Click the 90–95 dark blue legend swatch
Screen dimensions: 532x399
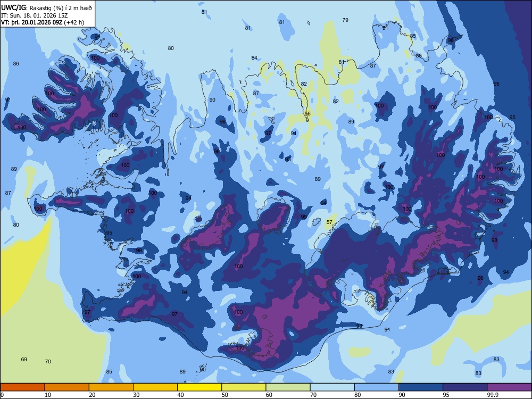point(421,387)
